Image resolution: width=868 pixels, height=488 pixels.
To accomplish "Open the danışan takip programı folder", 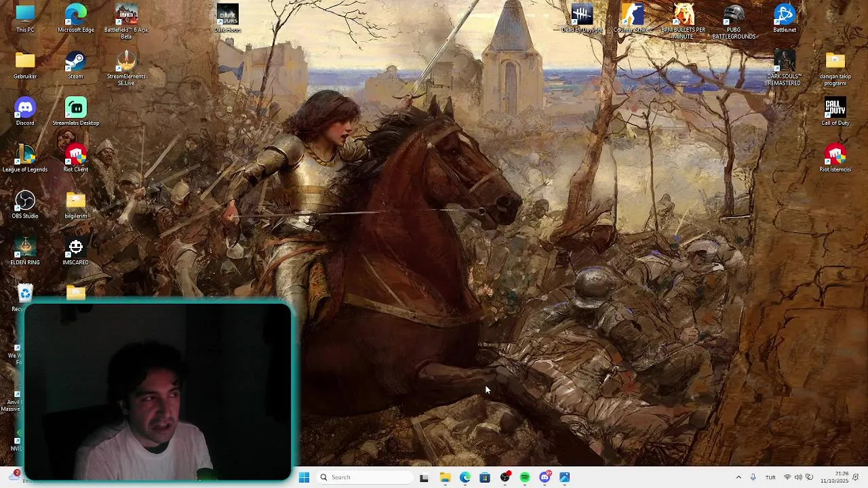I will [x=835, y=68].
